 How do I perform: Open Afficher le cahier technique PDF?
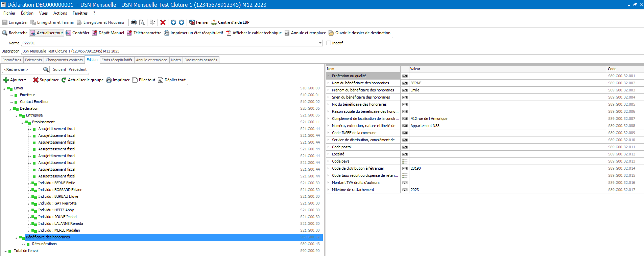254,33
